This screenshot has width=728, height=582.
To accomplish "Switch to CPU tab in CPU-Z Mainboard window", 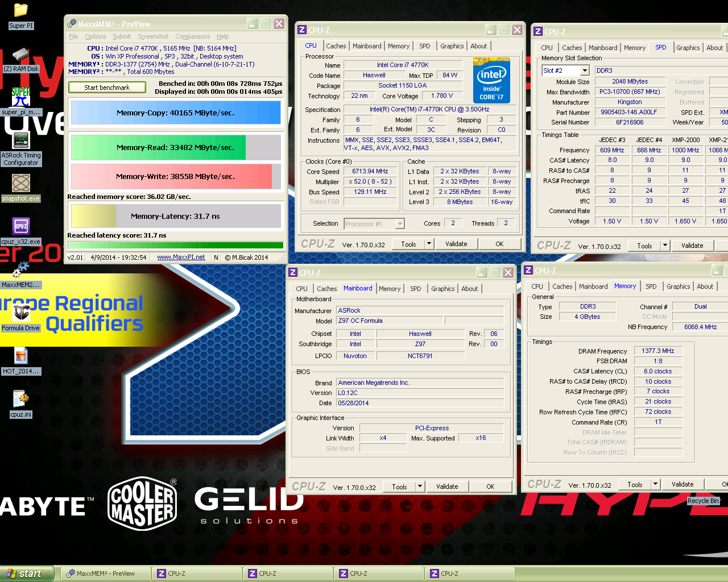I will tap(302, 289).
